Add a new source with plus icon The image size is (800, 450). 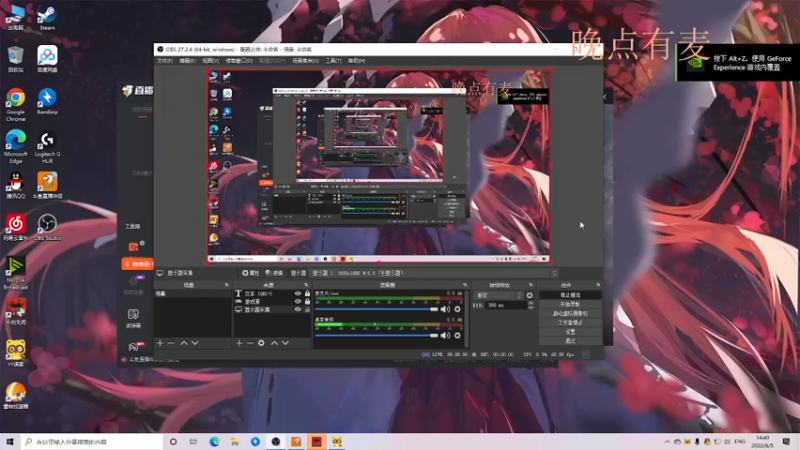[239, 343]
